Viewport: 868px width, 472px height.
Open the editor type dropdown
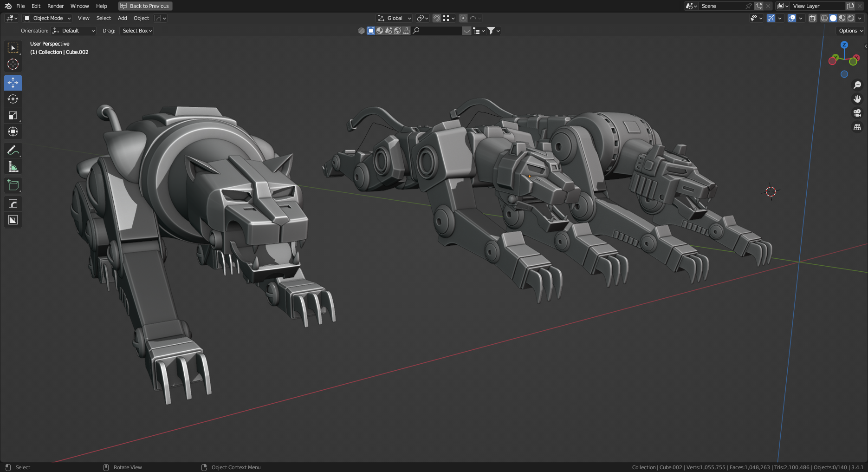[x=12, y=18]
